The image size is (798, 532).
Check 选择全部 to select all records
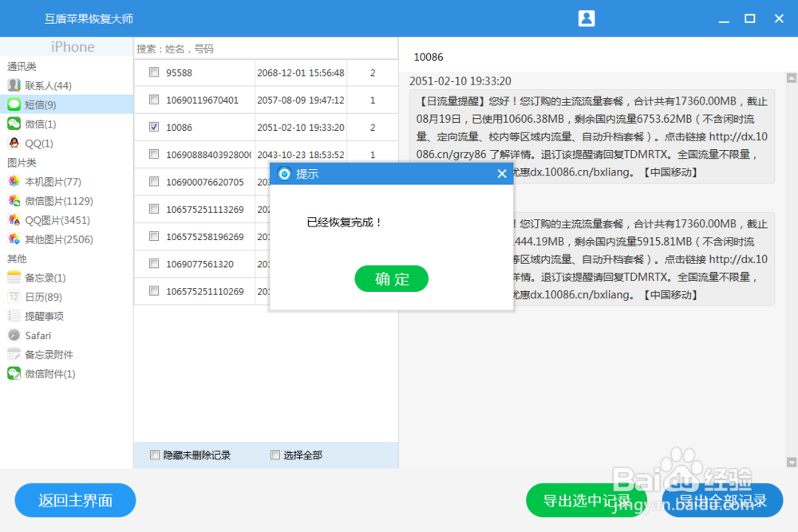coord(275,455)
